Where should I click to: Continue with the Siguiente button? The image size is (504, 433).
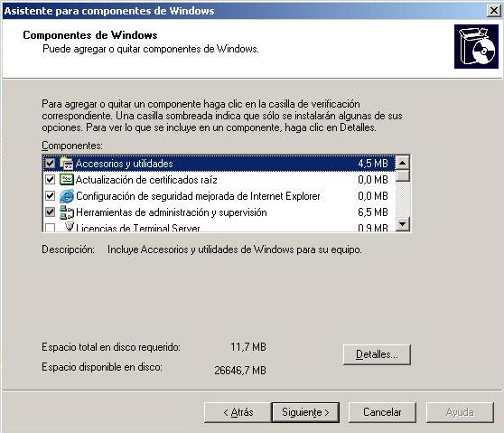(x=305, y=412)
